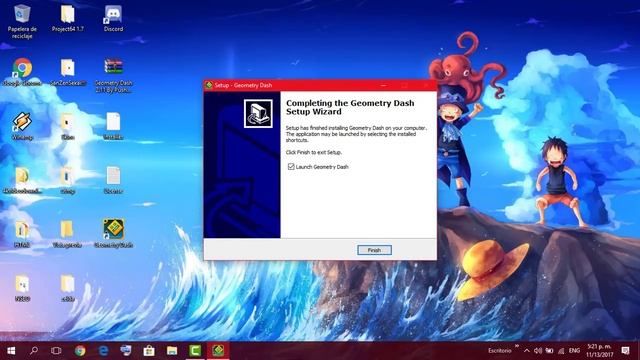Select the Geometry Dash 2.11 RAR archive icon
This screenshot has height=360, width=640.
coord(113,76)
